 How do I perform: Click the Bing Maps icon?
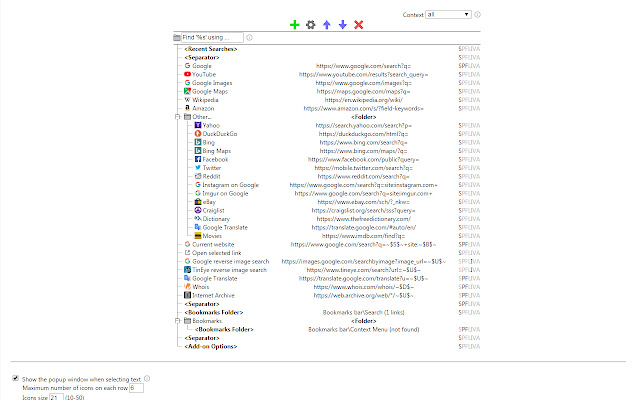click(198, 151)
